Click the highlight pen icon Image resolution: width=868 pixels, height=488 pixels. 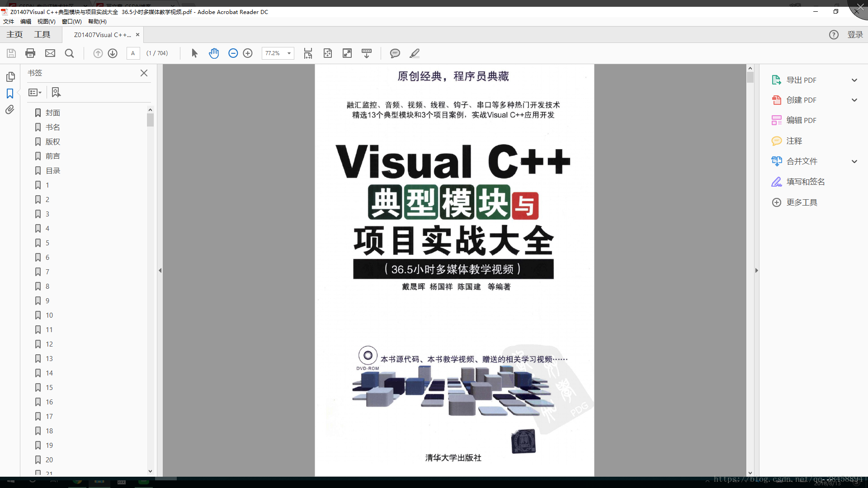[415, 53]
